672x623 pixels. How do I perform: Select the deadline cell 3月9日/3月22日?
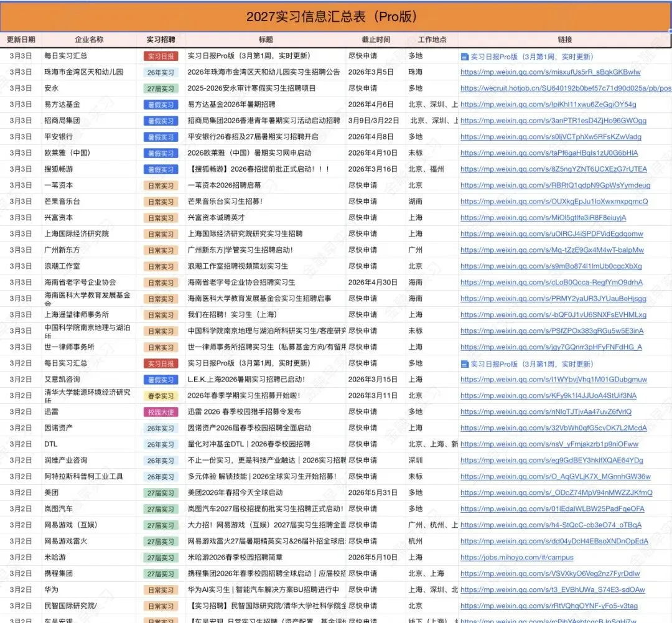click(x=376, y=121)
